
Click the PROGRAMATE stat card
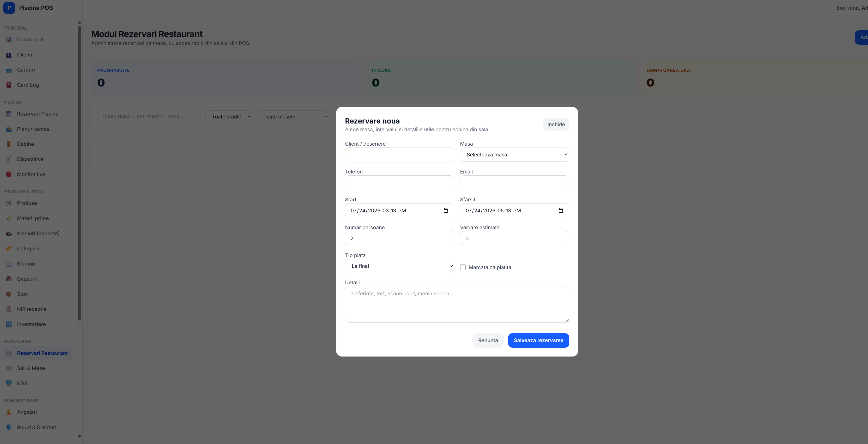[x=226, y=78]
